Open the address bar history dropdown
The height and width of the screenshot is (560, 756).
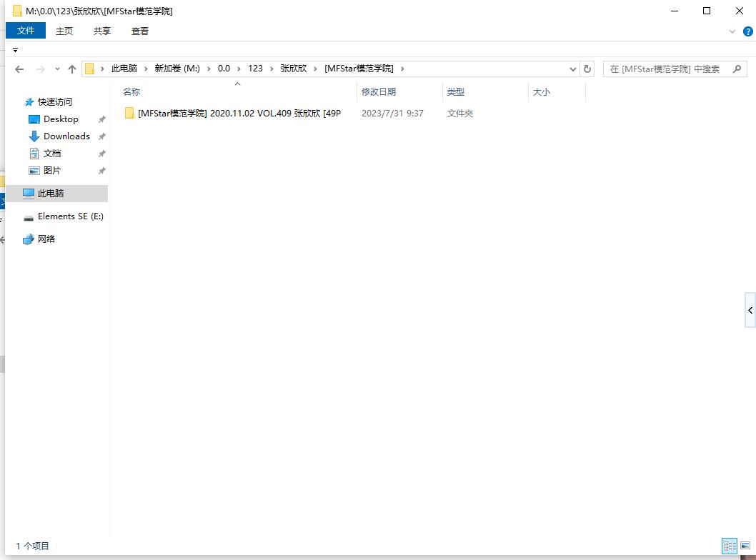pyautogui.click(x=572, y=69)
